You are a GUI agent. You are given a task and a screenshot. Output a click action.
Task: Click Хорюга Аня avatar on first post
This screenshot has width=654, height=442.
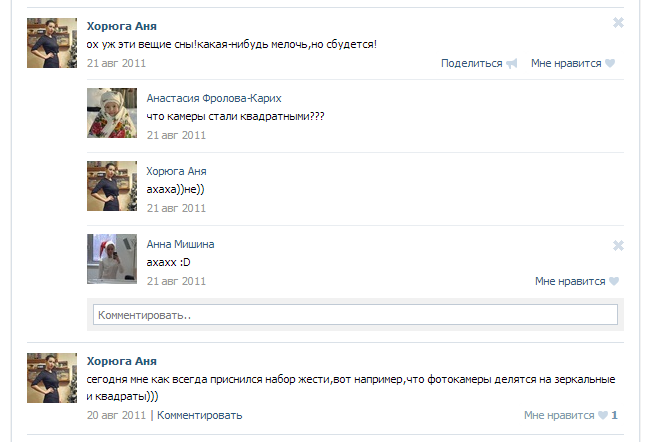(x=52, y=43)
